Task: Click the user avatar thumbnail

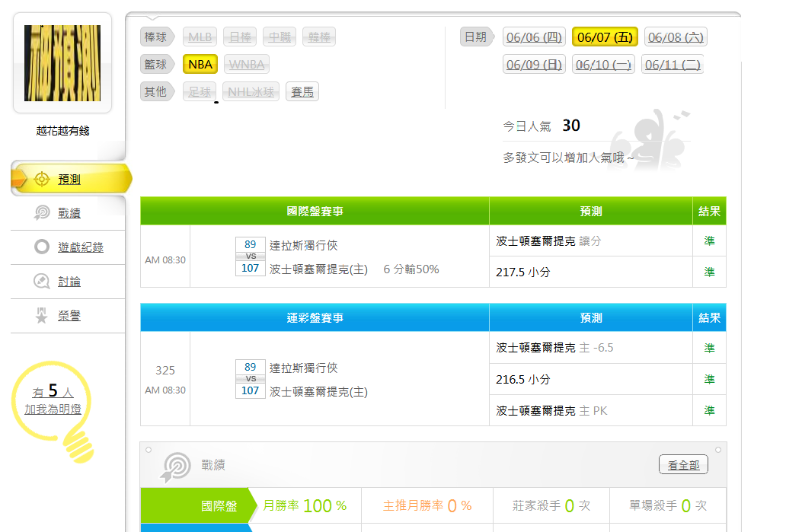Action: click(62, 63)
